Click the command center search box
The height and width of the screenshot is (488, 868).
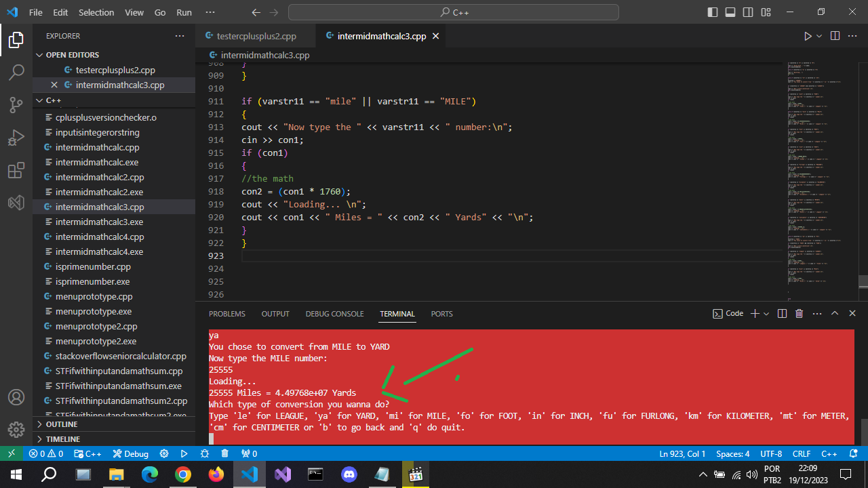[453, 12]
